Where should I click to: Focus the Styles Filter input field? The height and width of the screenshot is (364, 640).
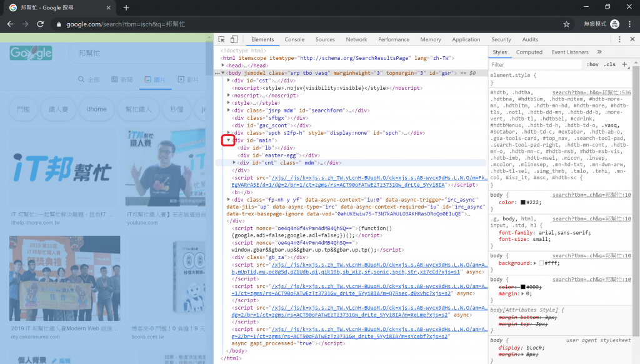tap(536, 64)
